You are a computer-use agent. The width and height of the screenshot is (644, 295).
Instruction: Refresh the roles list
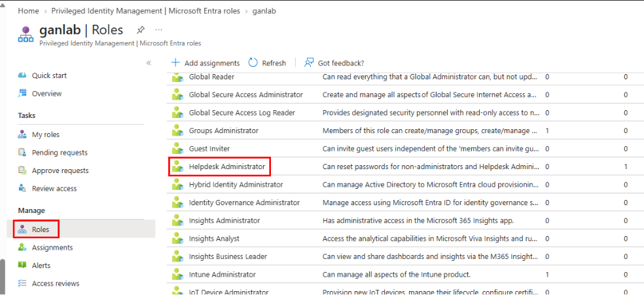268,63
